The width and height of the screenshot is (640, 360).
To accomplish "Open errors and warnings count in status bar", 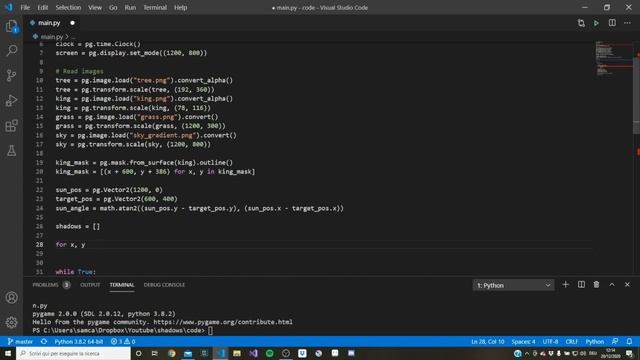I will coord(123,341).
